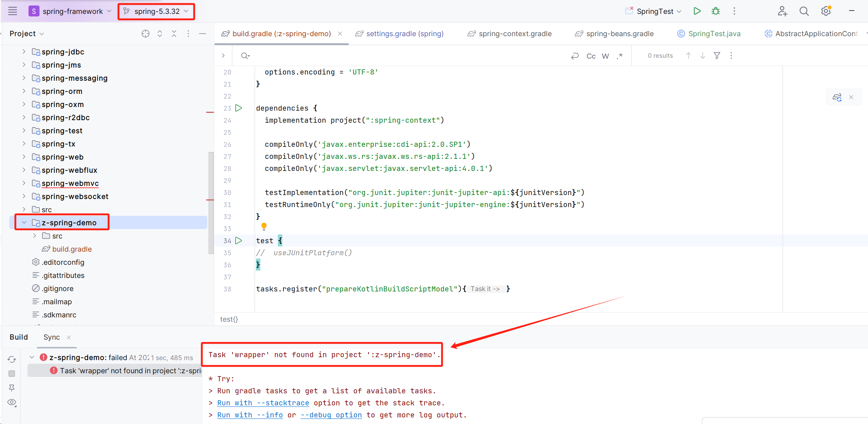Viewport: 868px width, 424px height.
Task: Open the main hamburger menu
Action: coord(13,11)
